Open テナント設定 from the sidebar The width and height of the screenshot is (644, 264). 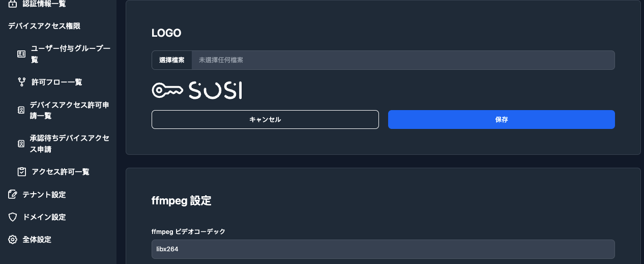(44, 194)
